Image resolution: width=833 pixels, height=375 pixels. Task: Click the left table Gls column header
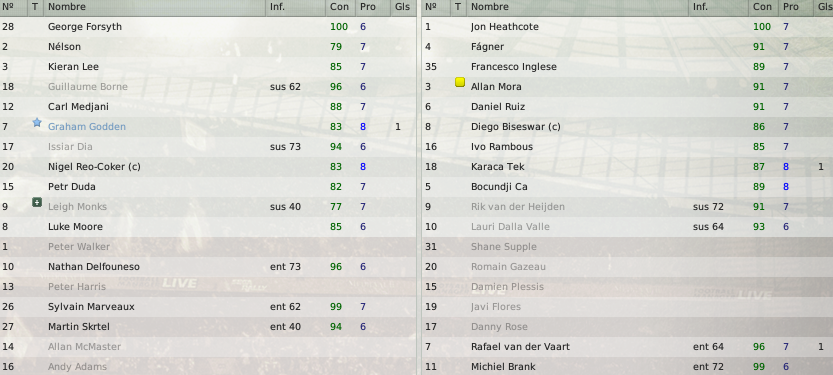[x=403, y=7]
